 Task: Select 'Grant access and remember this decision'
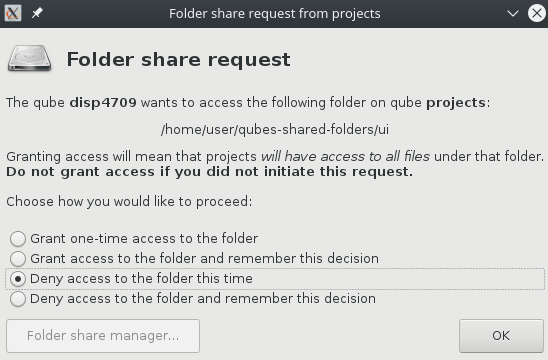[x=194, y=259]
